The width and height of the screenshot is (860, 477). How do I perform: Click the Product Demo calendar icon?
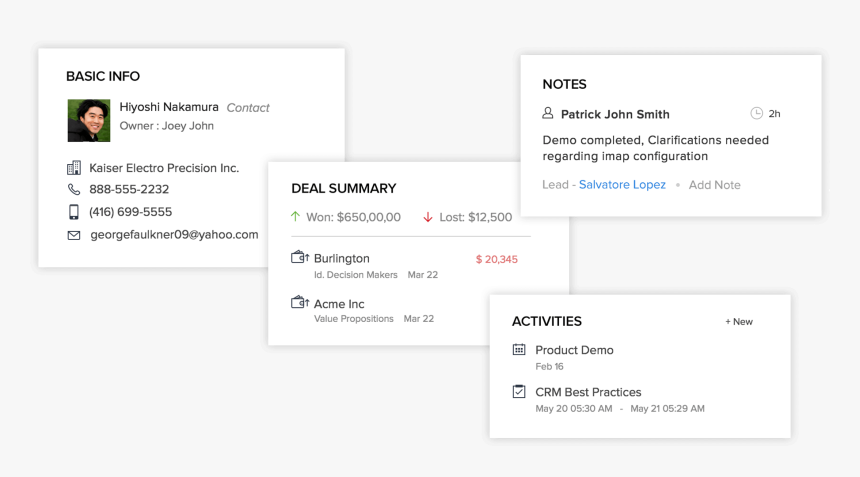519,350
